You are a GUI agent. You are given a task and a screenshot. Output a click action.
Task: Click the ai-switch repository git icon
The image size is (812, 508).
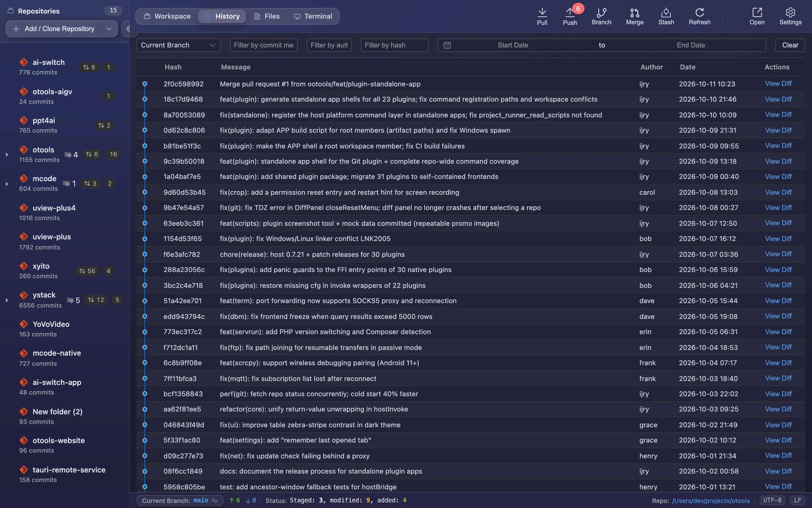click(x=23, y=62)
